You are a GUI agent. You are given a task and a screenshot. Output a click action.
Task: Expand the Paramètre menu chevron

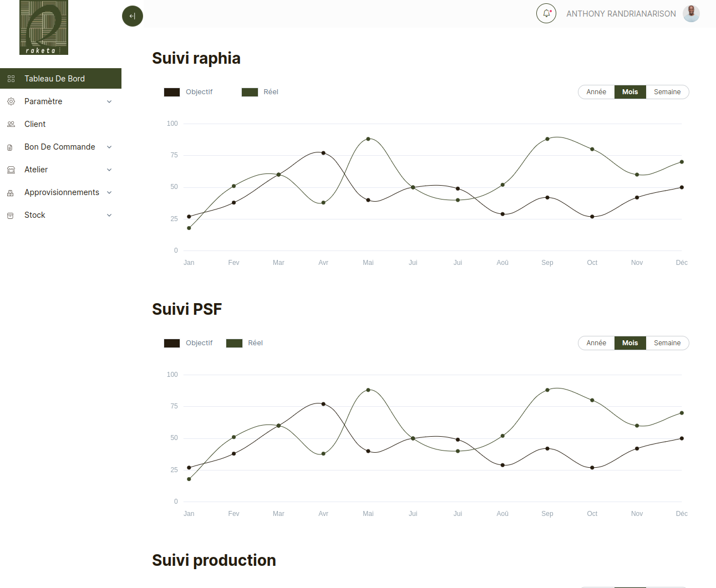[109, 101]
